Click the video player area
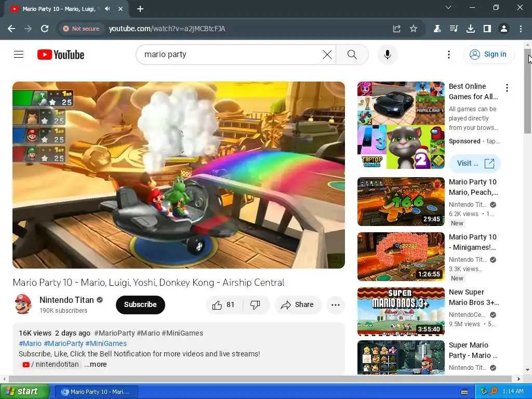 (x=179, y=175)
